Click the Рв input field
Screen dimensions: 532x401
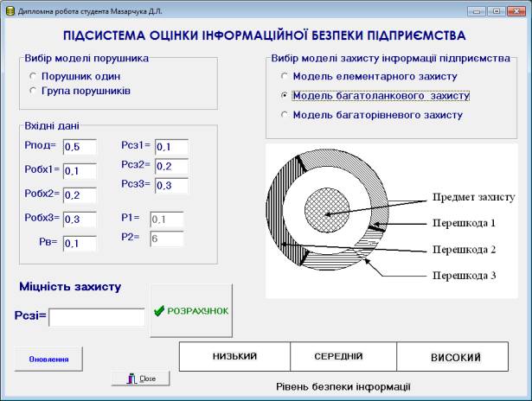pyautogui.click(x=80, y=243)
